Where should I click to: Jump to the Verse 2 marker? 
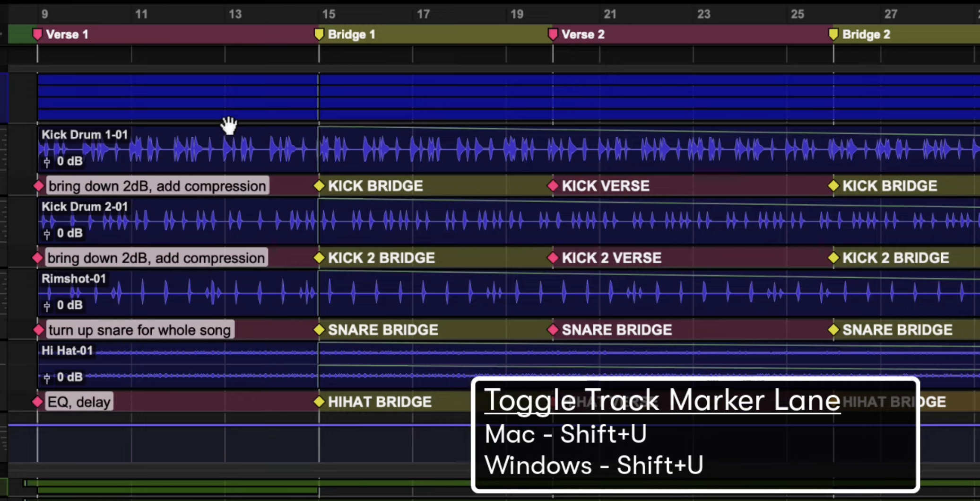553,35
